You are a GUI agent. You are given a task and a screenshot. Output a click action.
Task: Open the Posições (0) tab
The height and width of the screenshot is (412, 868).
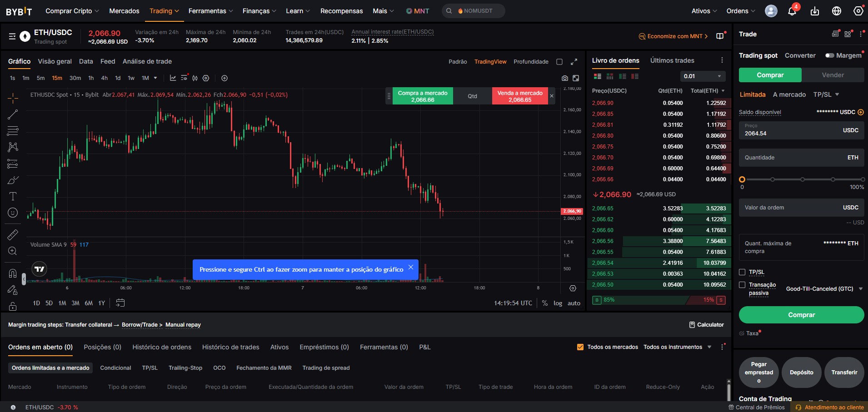[x=102, y=347]
